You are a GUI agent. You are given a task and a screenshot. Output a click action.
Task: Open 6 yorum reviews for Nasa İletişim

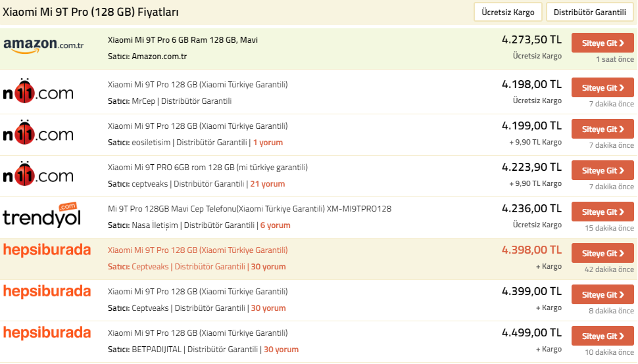(276, 225)
